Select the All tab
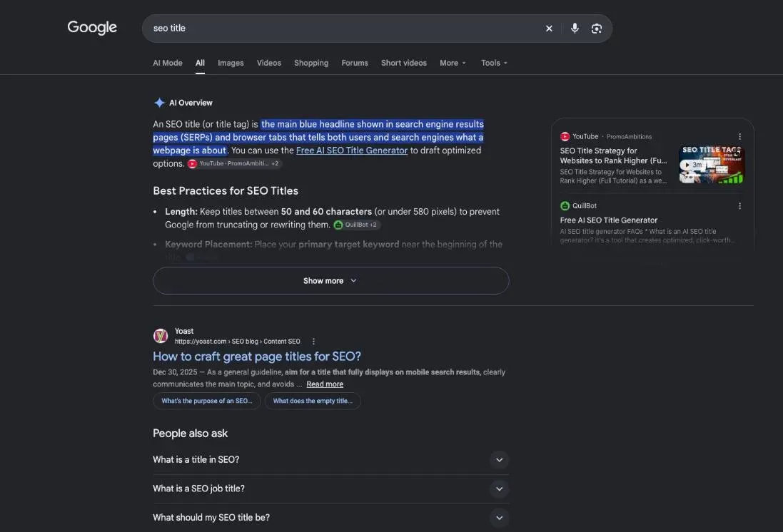The width and height of the screenshot is (783, 532). pyautogui.click(x=200, y=63)
